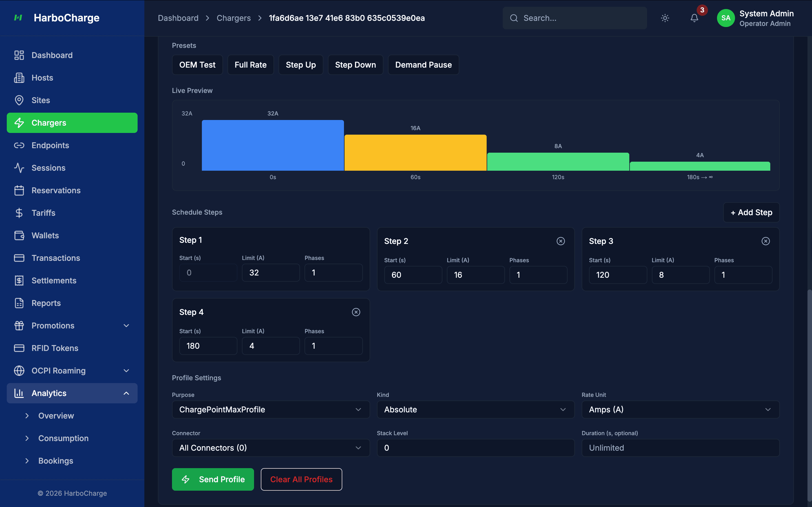Remove Step 4 with the circle-x control

pyautogui.click(x=356, y=312)
